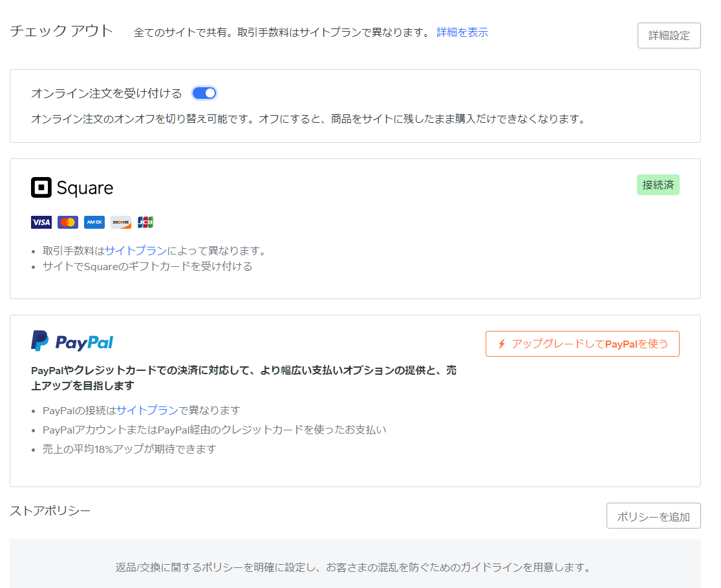
Task: Click the PayPal logo
Action: coord(72,341)
